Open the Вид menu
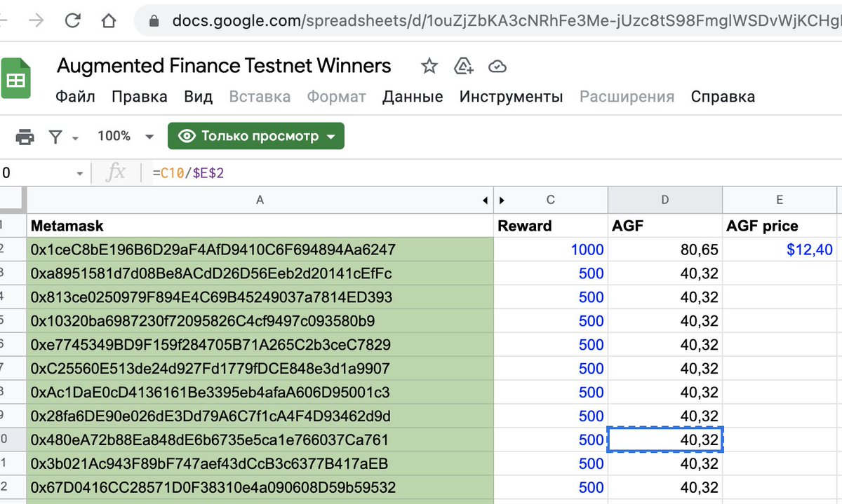 tap(199, 97)
